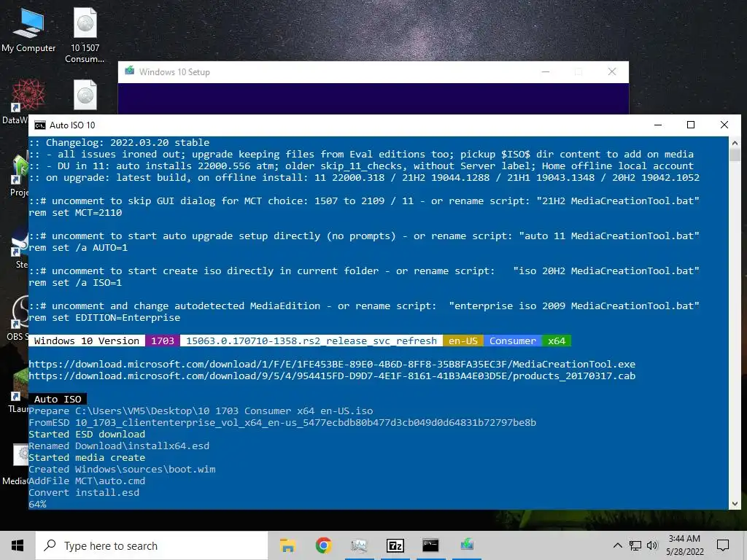Click the Windows 10 Setup title bar icon
The image size is (747, 560).
point(129,71)
